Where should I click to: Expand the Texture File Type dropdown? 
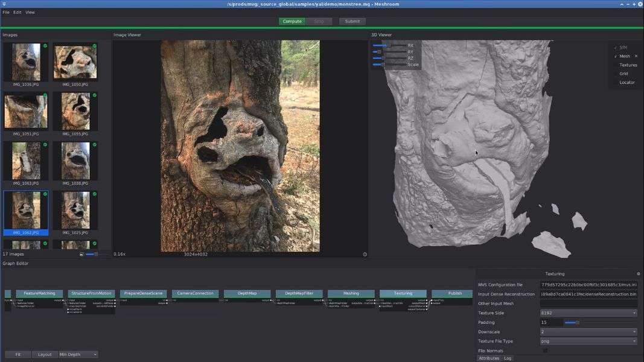(588, 341)
